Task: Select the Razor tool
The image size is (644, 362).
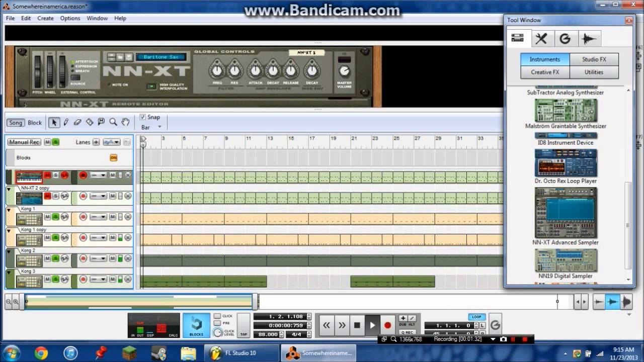Action: tap(90, 122)
